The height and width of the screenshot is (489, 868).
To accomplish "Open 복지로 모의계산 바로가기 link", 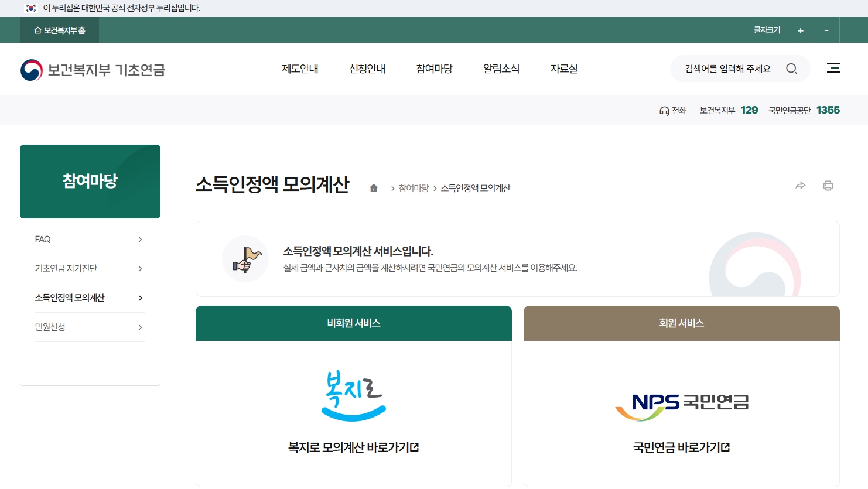I will [x=354, y=447].
